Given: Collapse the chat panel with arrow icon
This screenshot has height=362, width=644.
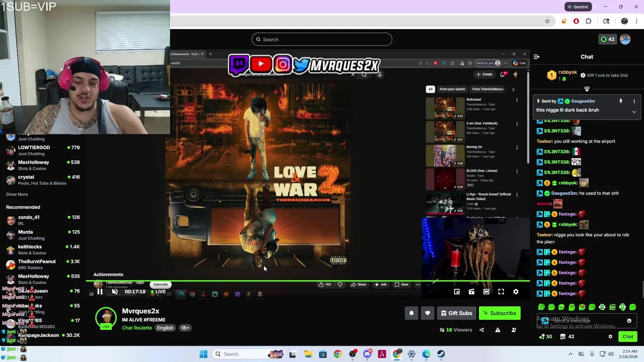Looking at the screenshot, I should [536, 57].
